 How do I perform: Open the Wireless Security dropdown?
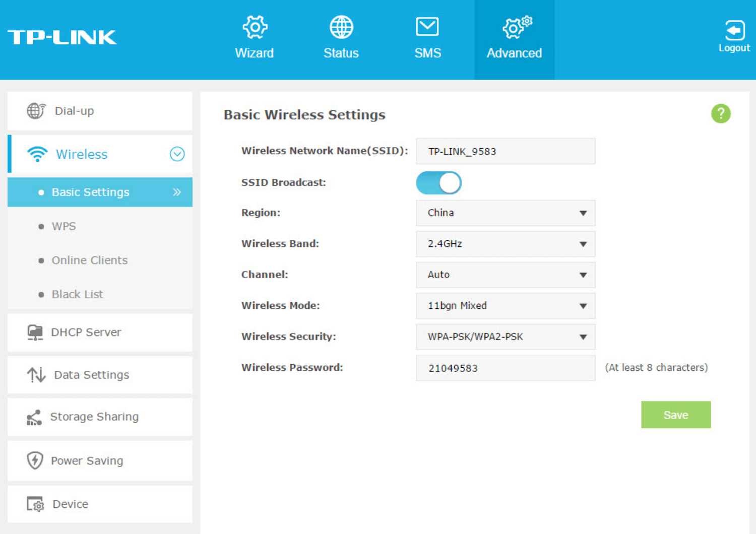click(506, 337)
